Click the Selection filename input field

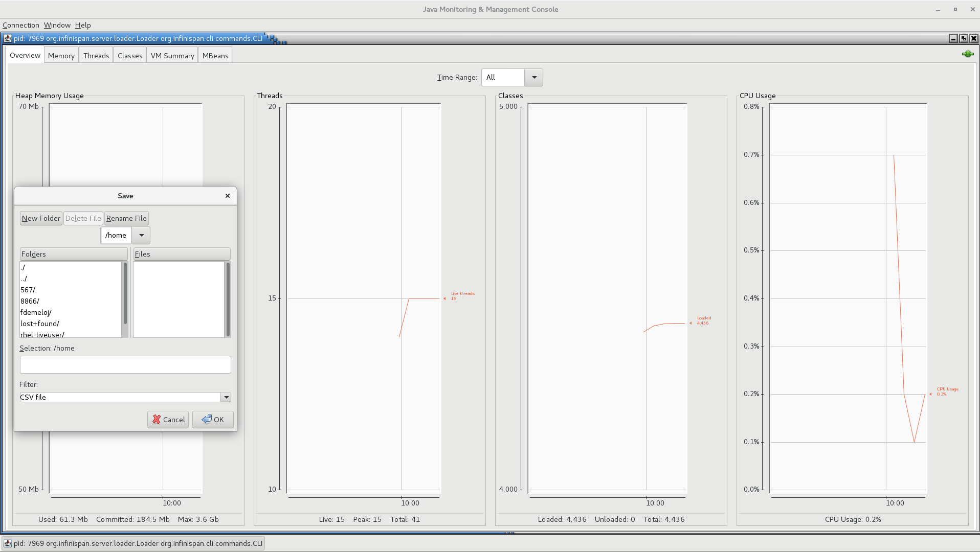[x=125, y=365]
